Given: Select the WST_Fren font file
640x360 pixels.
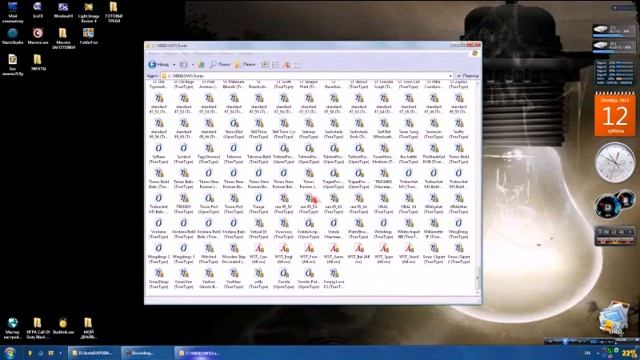Looking at the screenshot, I should pos(309,253).
